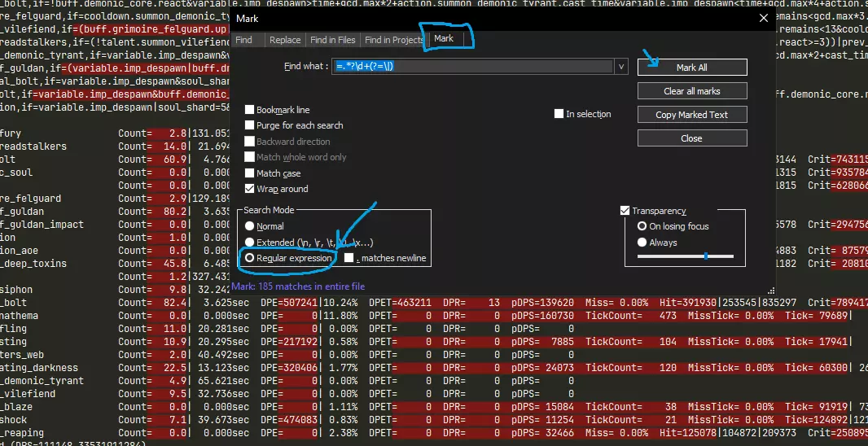The image size is (868, 446).
Task: Click Copy Marked Text button
Action: click(x=692, y=115)
